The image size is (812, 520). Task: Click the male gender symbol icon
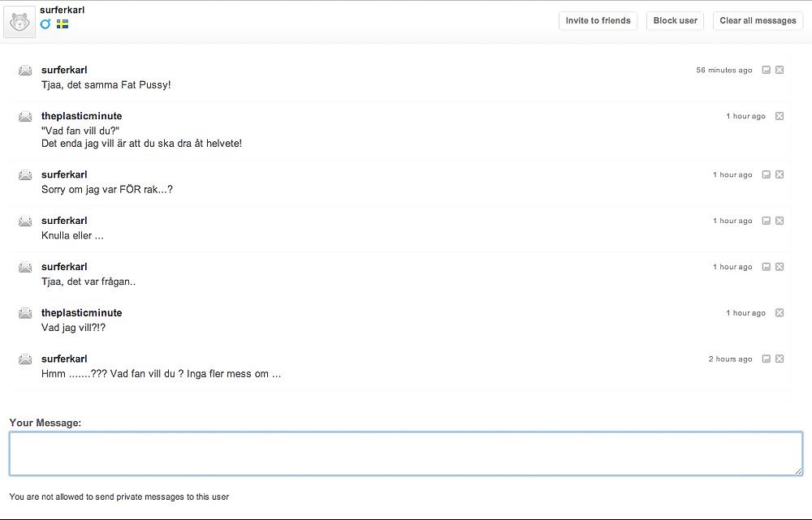click(45, 24)
